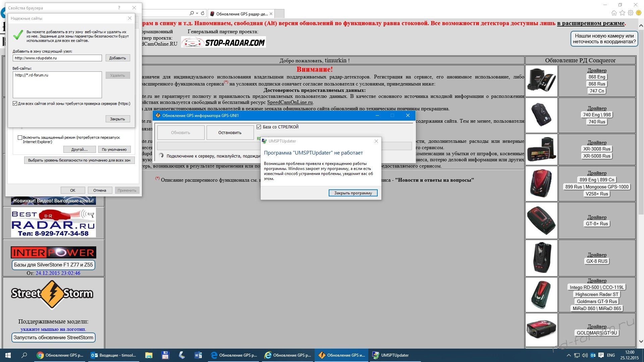Show hidden system tray icons chevron
The height and width of the screenshot is (362, 644).
(569, 355)
